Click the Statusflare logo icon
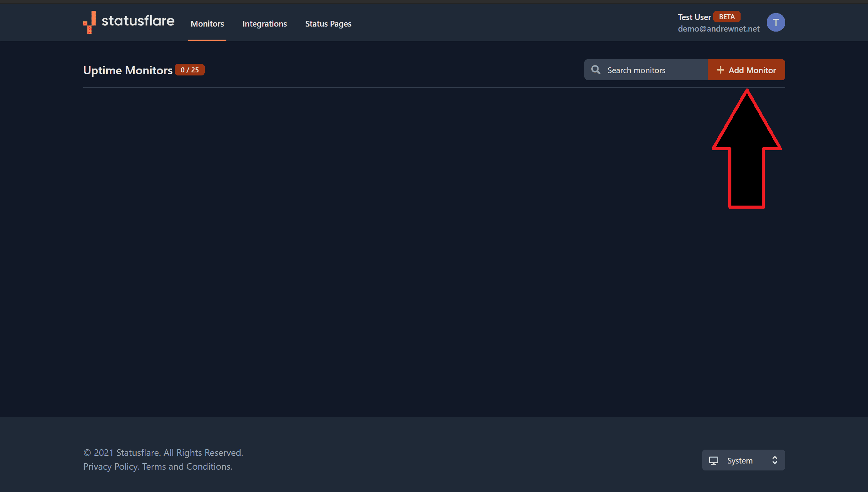Image resolution: width=868 pixels, height=492 pixels. click(x=89, y=22)
